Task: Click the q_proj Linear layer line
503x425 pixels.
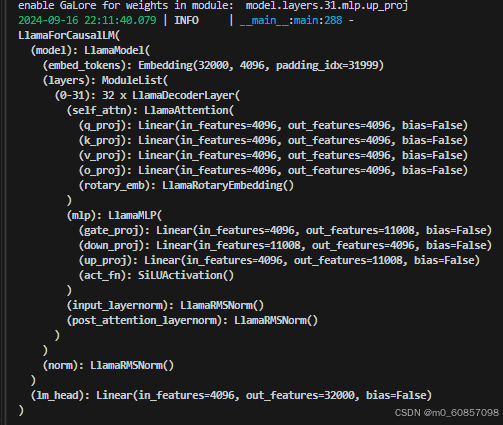Action: [273, 125]
